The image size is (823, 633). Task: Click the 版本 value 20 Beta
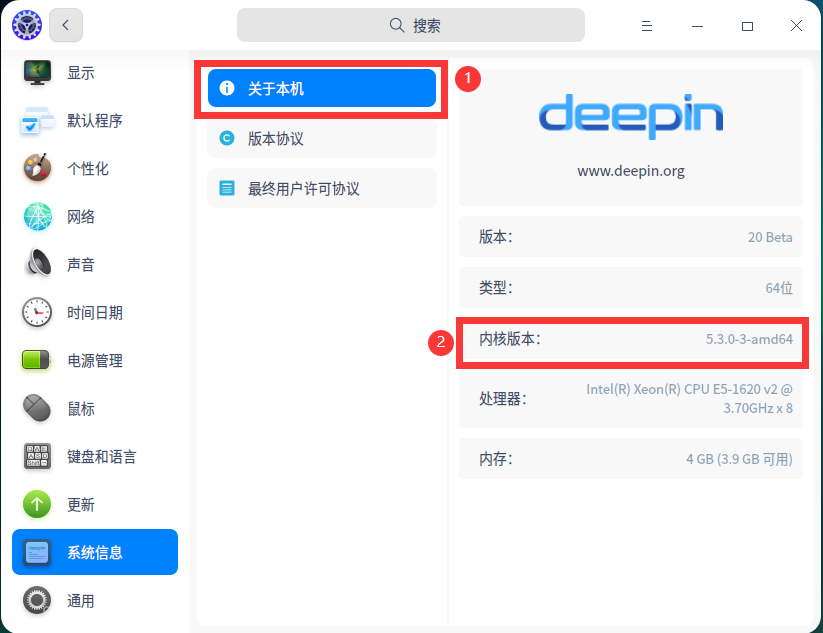(x=770, y=237)
